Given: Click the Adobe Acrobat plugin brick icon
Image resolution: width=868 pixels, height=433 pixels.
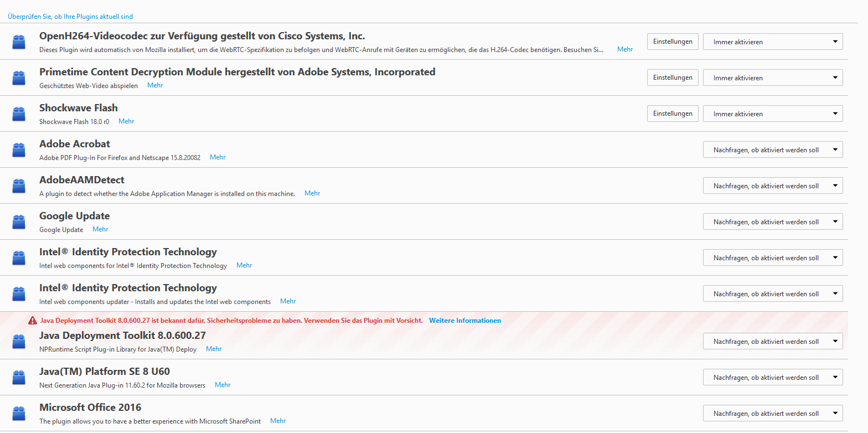Looking at the screenshot, I should 19,150.
